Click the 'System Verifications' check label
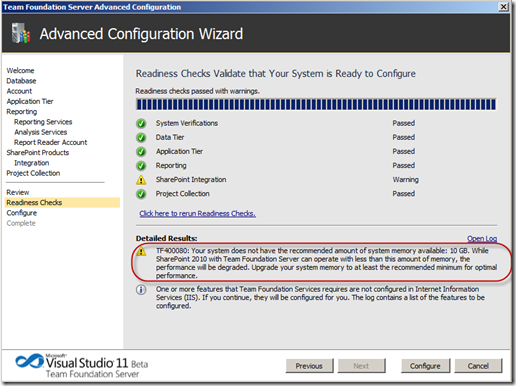 point(187,123)
